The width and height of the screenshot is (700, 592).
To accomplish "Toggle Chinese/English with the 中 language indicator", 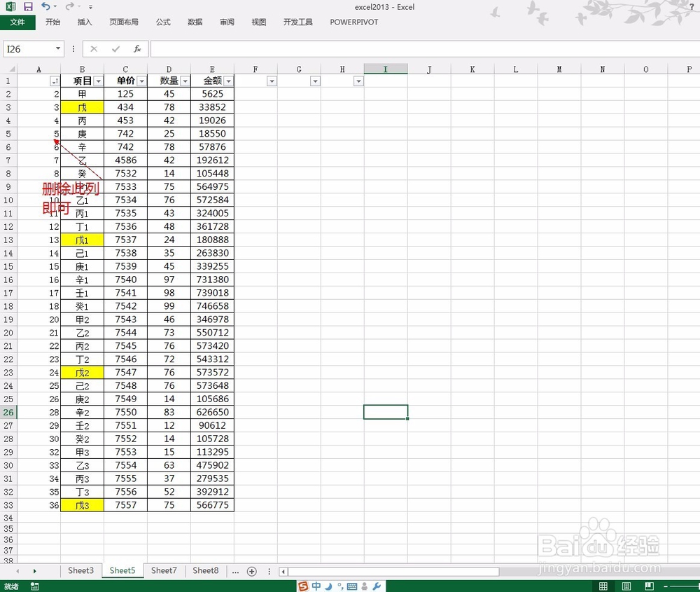I will (316, 586).
